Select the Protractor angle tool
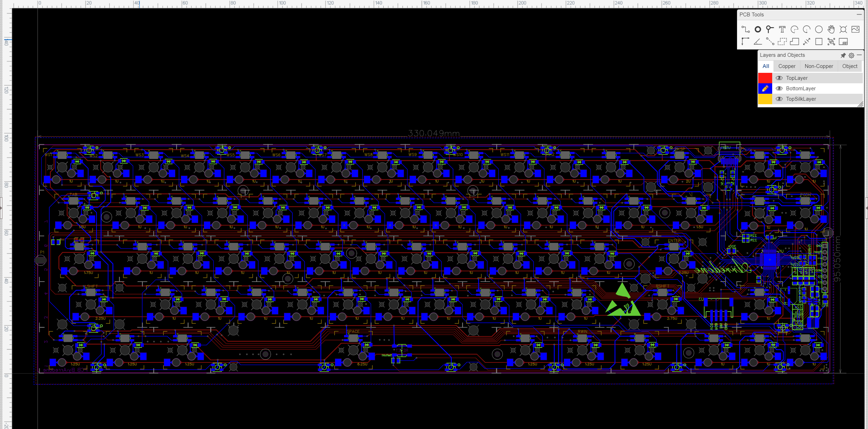Image resolution: width=868 pixels, height=429 pixels. coord(758,42)
